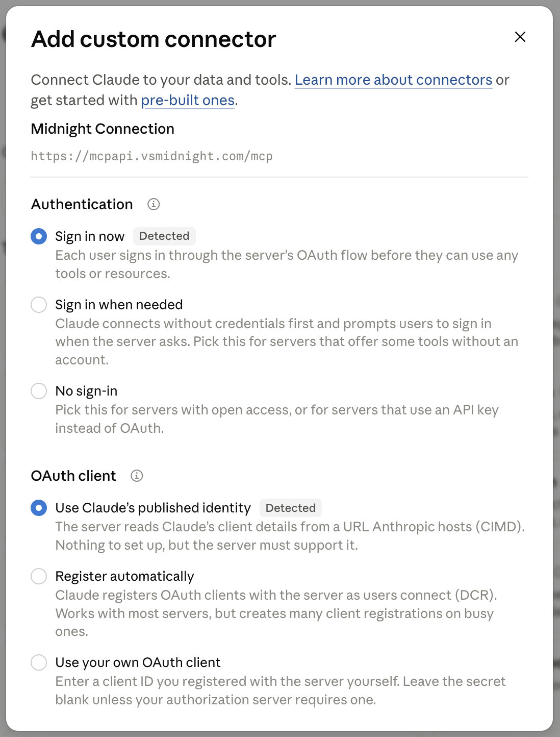The height and width of the screenshot is (737, 560).
Task: Click the No sign-in label text
Action: pyautogui.click(x=86, y=391)
